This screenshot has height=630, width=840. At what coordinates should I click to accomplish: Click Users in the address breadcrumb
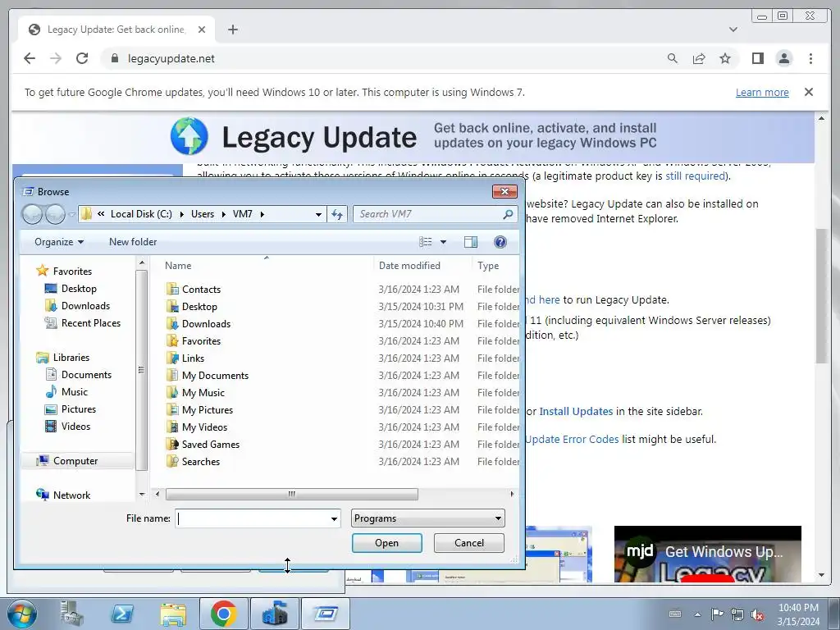click(x=202, y=214)
